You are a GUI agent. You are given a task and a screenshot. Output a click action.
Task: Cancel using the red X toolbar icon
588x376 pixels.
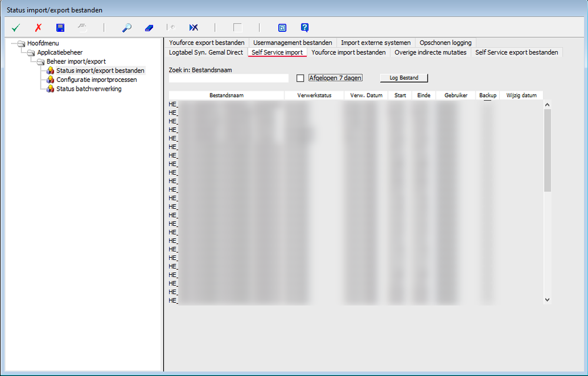tap(37, 27)
